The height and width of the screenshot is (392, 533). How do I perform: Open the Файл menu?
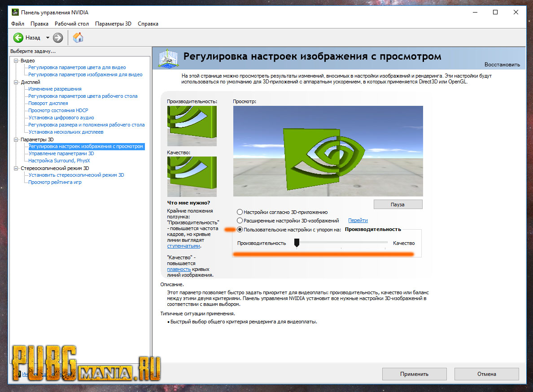click(17, 24)
